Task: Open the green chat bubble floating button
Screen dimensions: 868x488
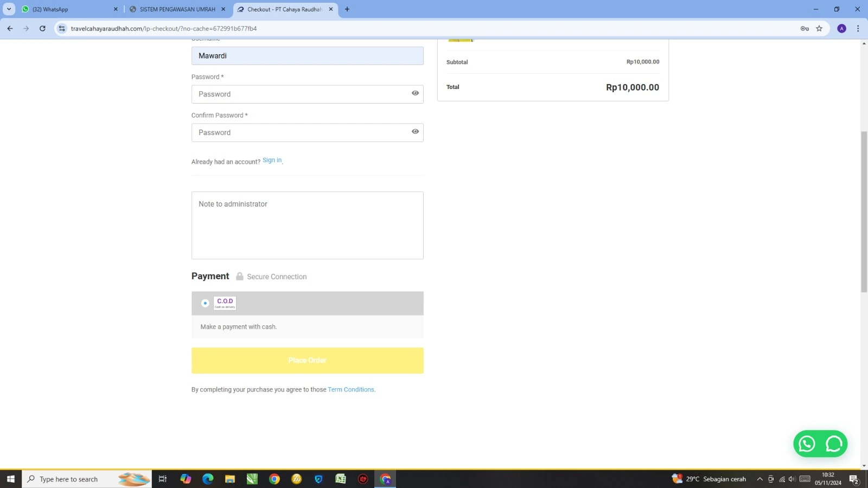Action: (834, 444)
